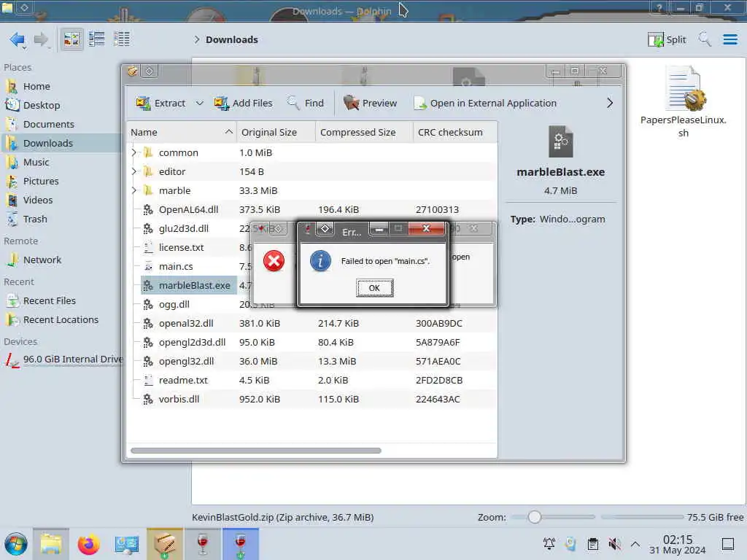
Task: Switch Dolphin to details view mode
Action: point(122,39)
